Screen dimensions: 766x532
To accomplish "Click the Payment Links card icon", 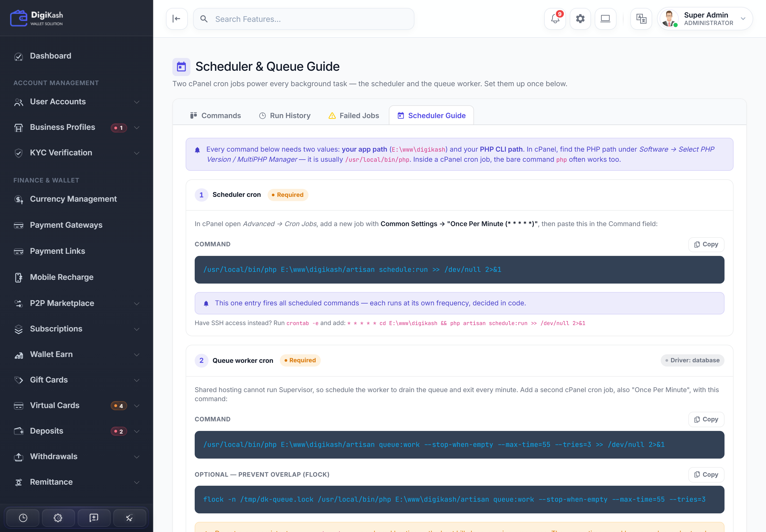I will click(x=19, y=251).
